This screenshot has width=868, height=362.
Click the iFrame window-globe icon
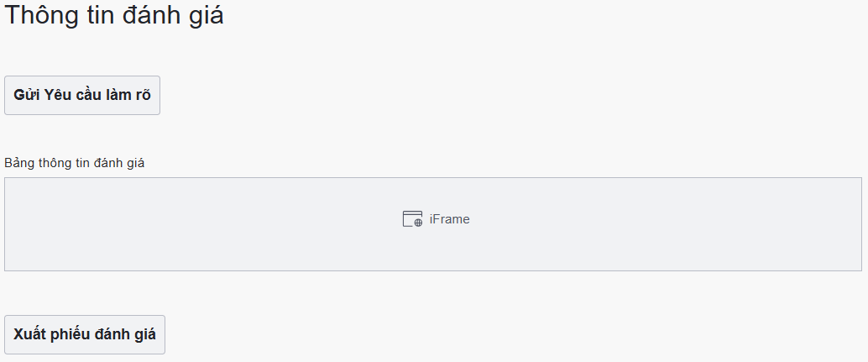pos(412,219)
